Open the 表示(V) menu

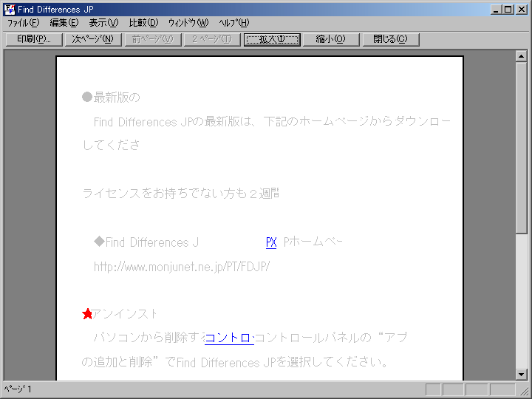point(103,23)
